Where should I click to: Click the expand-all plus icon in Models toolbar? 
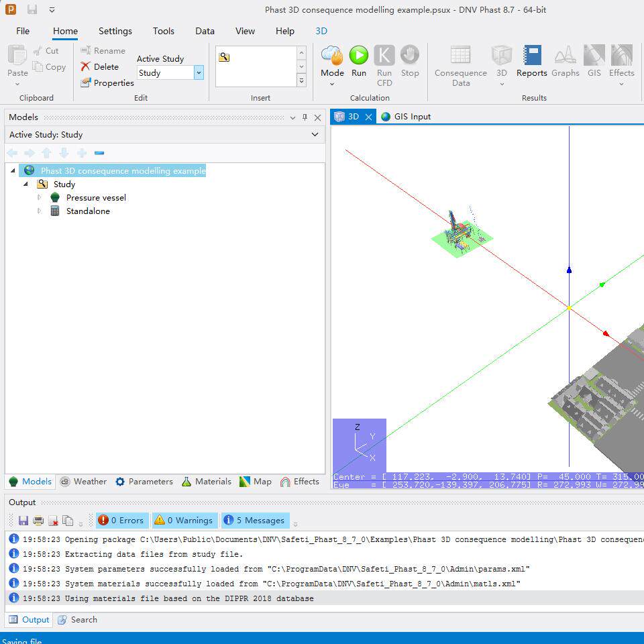click(x=82, y=153)
